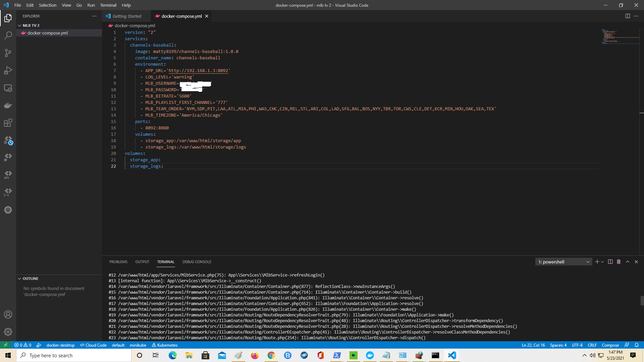Open the Manage gear icon
This screenshot has height=362, width=644.
click(8, 332)
